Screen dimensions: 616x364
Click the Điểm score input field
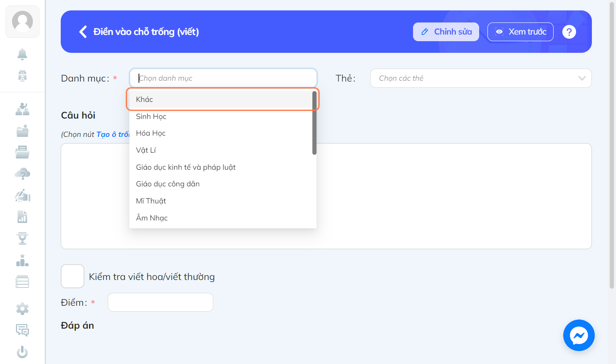pyautogui.click(x=161, y=302)
